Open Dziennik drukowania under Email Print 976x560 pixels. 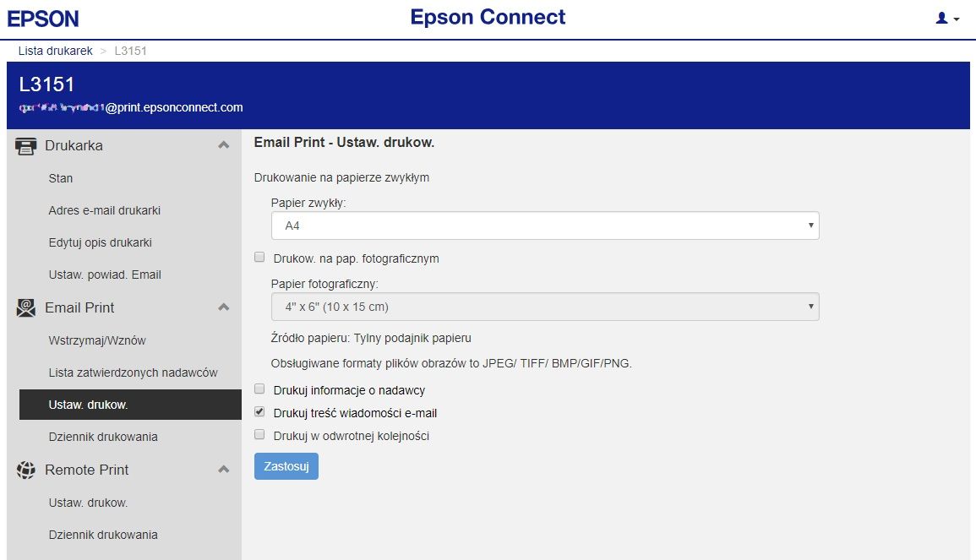(103, 437)
